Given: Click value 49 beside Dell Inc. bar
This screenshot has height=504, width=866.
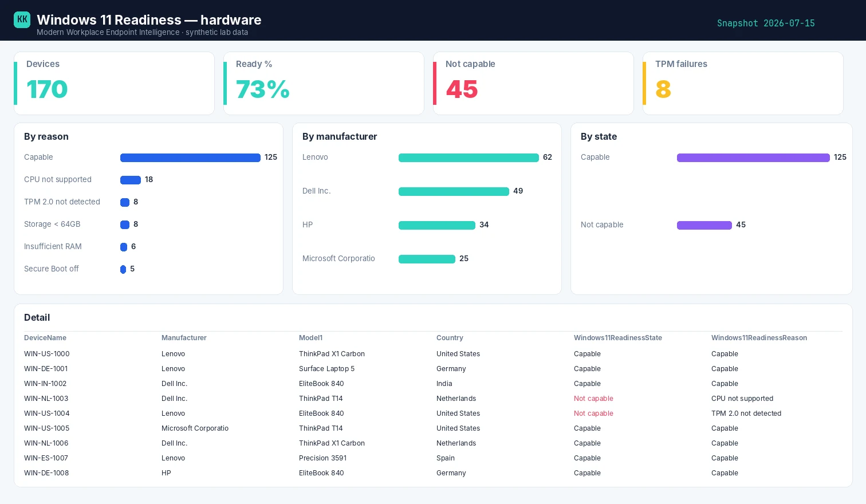Looking at the screenshot, I should (518, 191).
